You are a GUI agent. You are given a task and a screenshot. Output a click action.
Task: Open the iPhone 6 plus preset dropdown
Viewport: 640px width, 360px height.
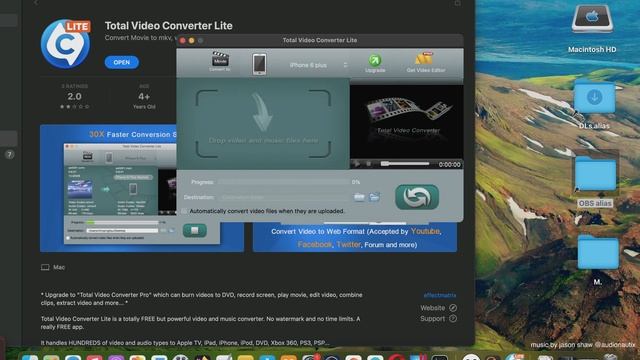(x=318, y=65)
